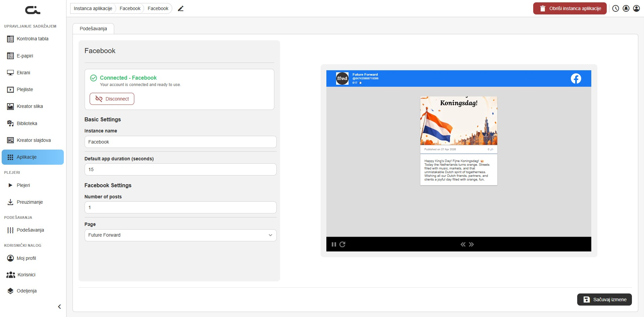This screenshot has width=644, height=317.
Task: Skip to the next preview slide
Action: pyautogui.click(x=471, y=244)
